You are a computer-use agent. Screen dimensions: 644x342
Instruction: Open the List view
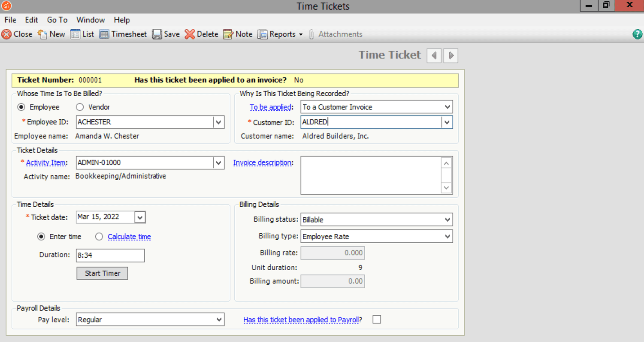point(82,34)
